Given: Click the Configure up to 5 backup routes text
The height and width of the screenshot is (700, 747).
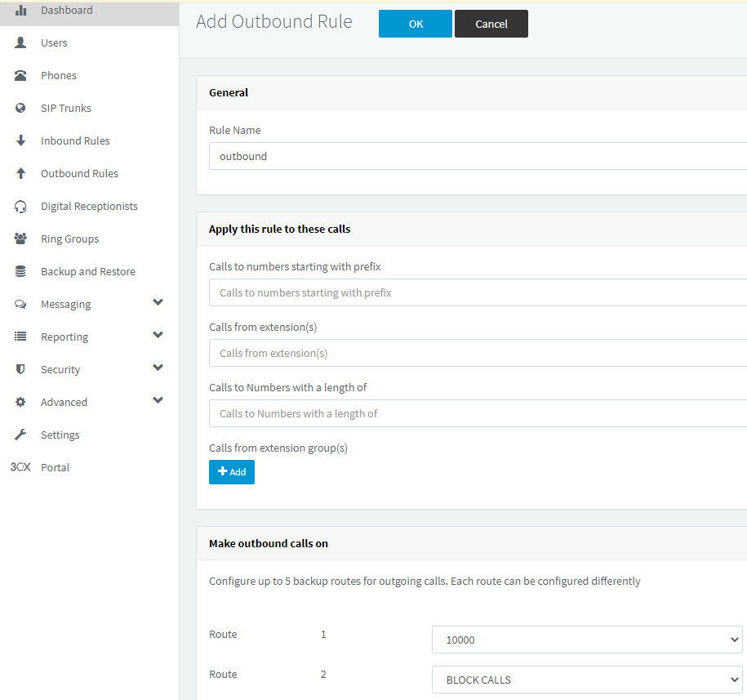Looking at the screenshot, I should (x=425, y=582).
